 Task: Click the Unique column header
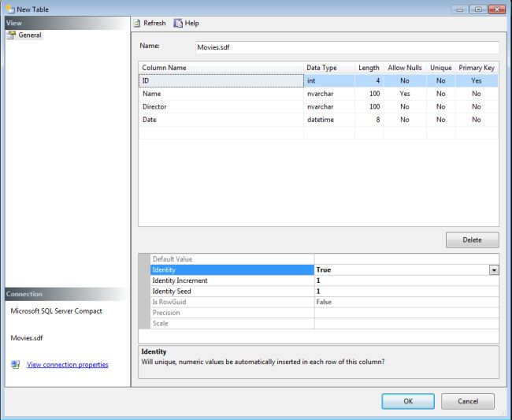click(x=441, y=68)
